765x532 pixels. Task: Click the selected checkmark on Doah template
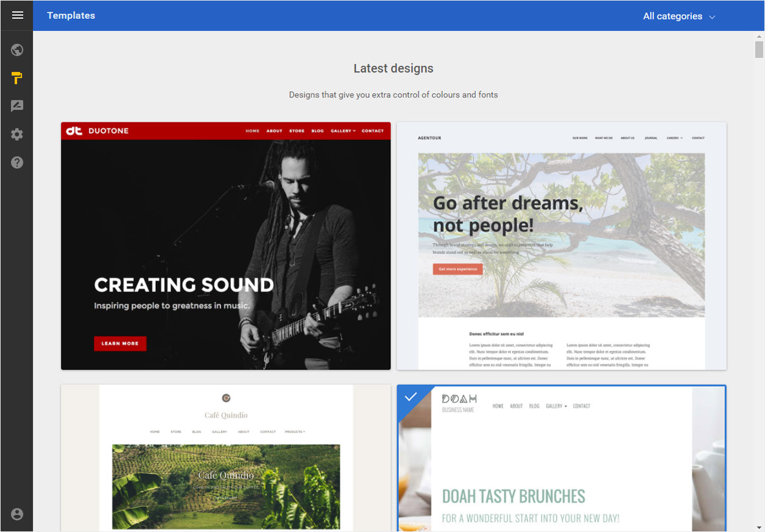[411, 397]
